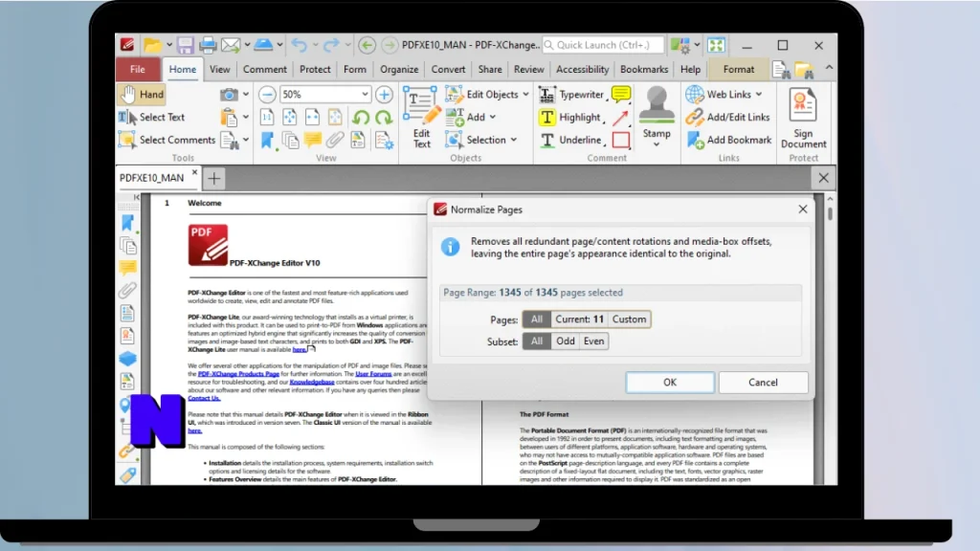This screenshot has height=551, width=980.
Task: Select All in Pages range
Action: tap(537, 320)
